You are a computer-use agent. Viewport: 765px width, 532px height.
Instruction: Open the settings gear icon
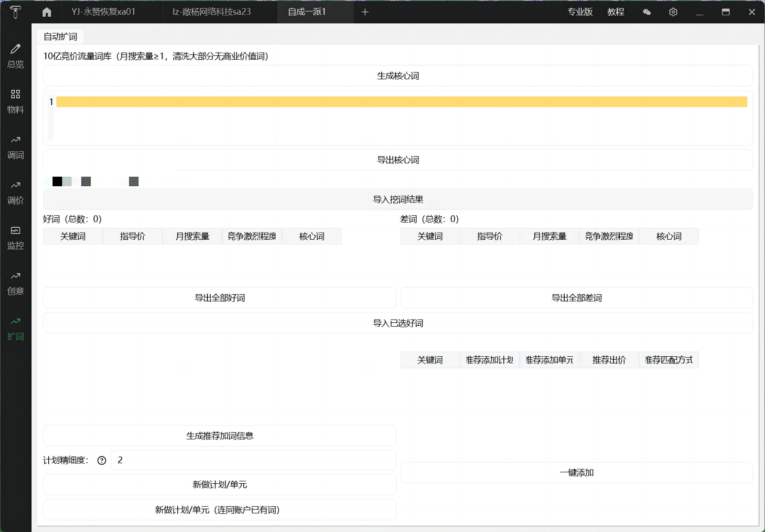tap(673, 12)
